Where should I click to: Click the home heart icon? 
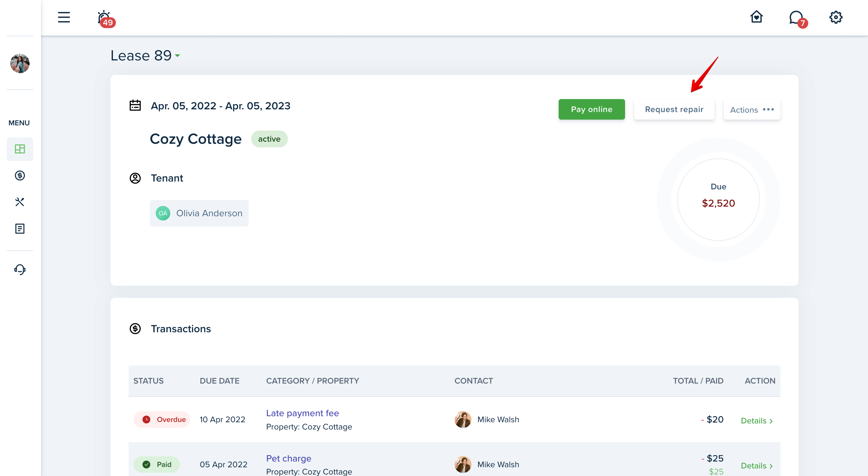(x=756, y=17)
